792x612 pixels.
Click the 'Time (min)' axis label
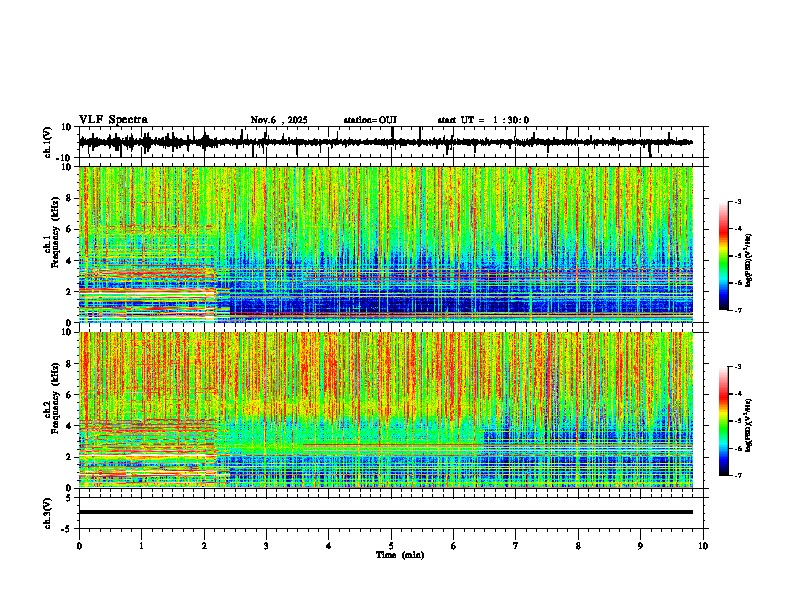pyautogui.click(x=400, y=555)
